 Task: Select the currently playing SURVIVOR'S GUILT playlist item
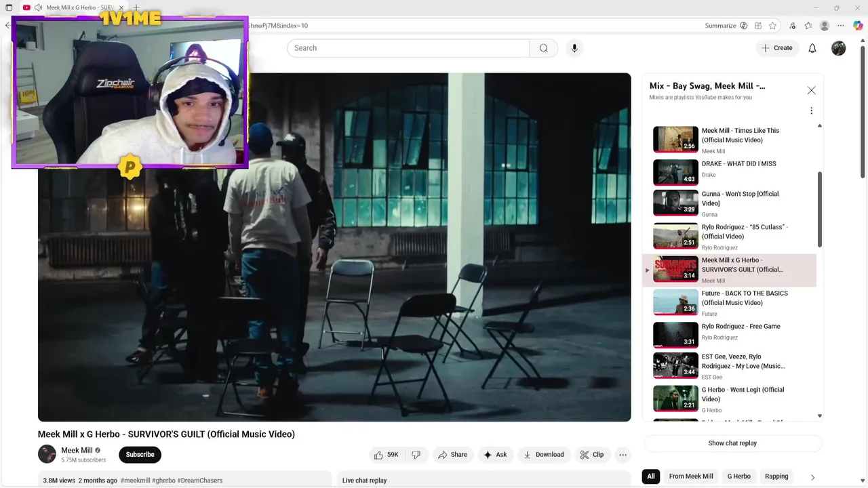coord(730,269)
